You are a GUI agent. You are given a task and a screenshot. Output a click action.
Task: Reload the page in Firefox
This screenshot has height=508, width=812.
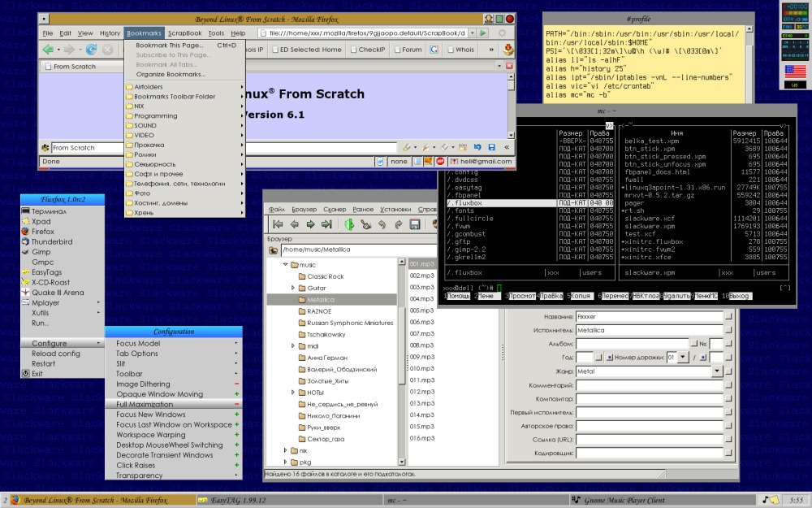pos(91,50)
